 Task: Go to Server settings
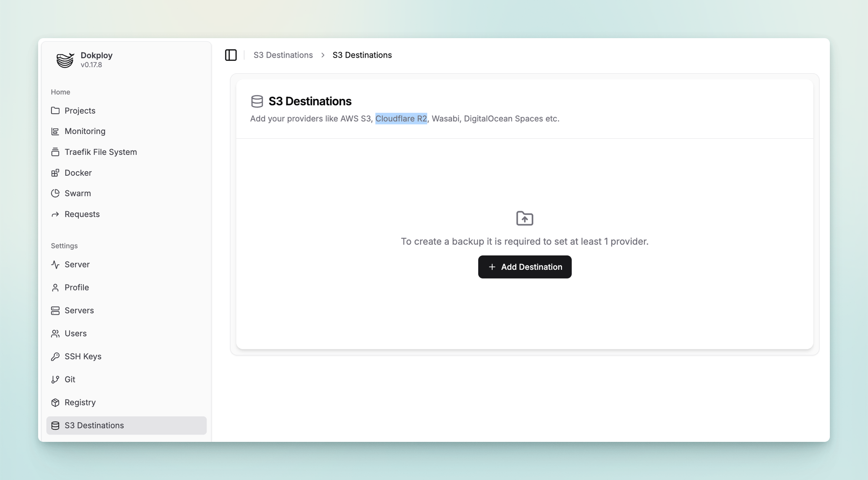pos(77,264)
